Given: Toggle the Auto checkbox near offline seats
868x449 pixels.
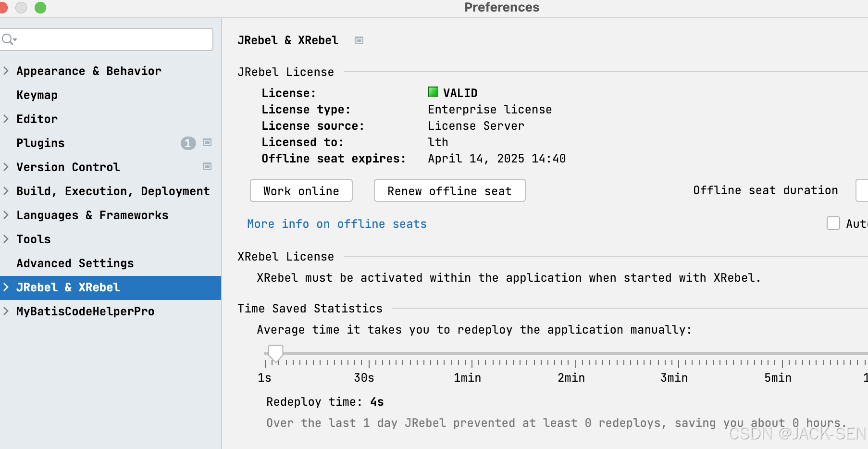Looking at the screenshot, I should pyautogui.click(x=833, y=223).
